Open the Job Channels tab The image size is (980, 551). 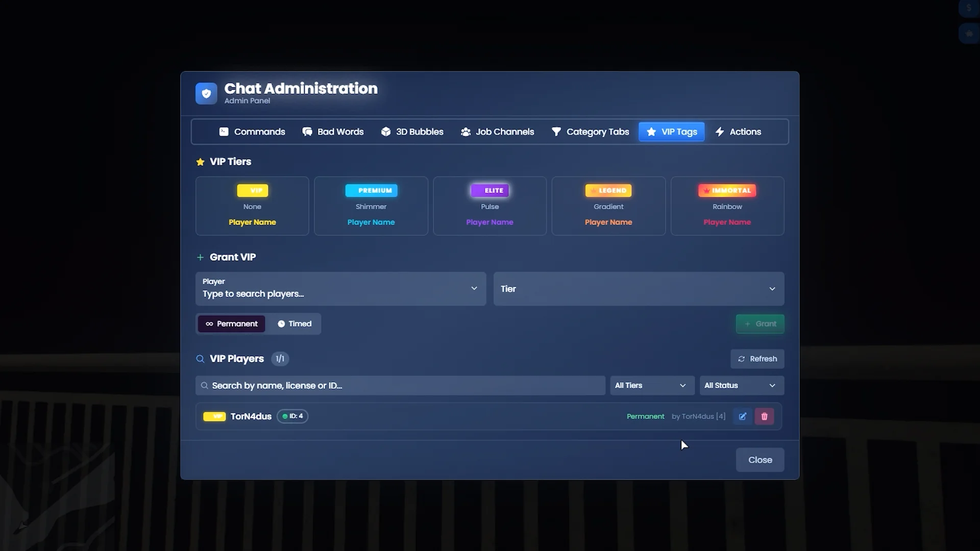[497, 132]
